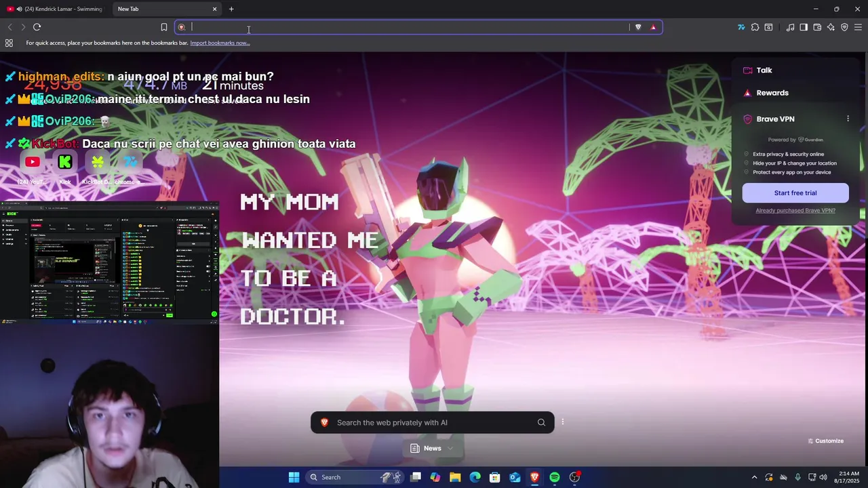Switch to Brave in the taskbar
The image size is (868, 488).
click(x=534, y=477)
